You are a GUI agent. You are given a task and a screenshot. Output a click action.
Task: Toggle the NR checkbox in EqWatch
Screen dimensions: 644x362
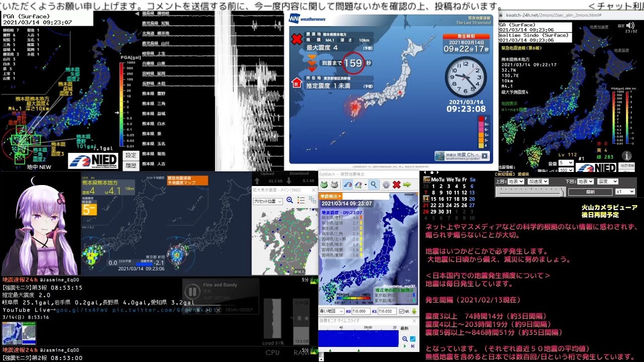point(401,312)
